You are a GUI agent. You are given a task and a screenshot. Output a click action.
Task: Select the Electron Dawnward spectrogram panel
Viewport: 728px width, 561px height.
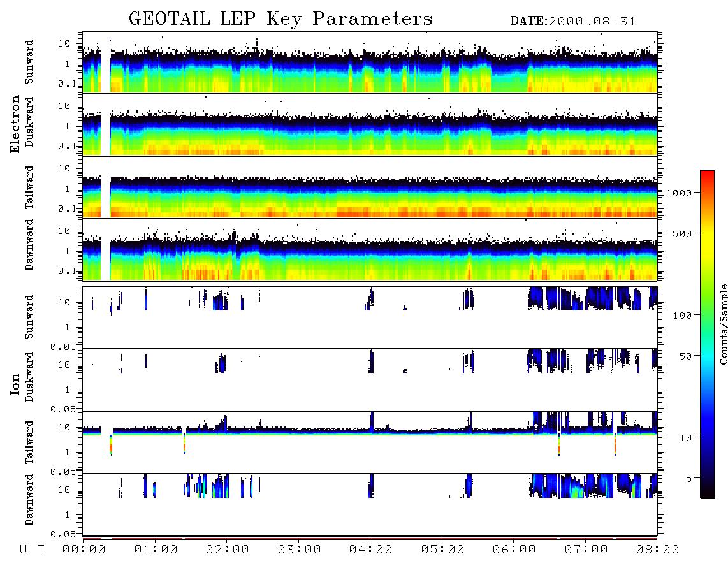370,249
